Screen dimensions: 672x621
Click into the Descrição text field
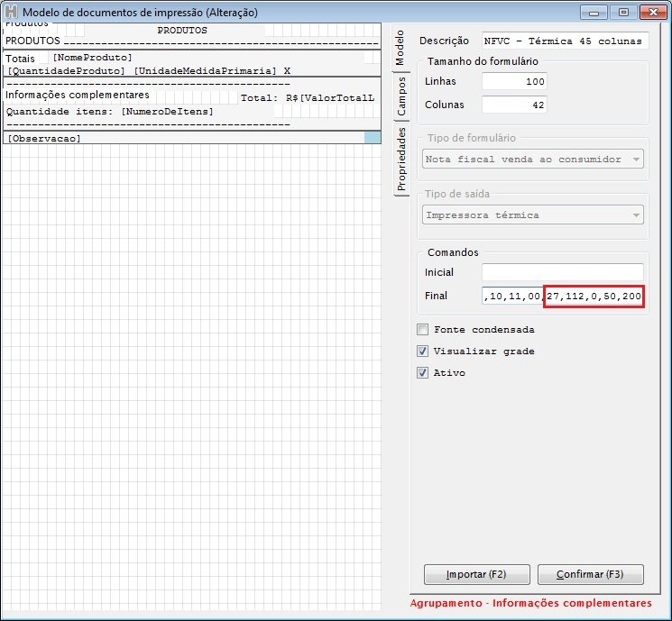point(565,41)
